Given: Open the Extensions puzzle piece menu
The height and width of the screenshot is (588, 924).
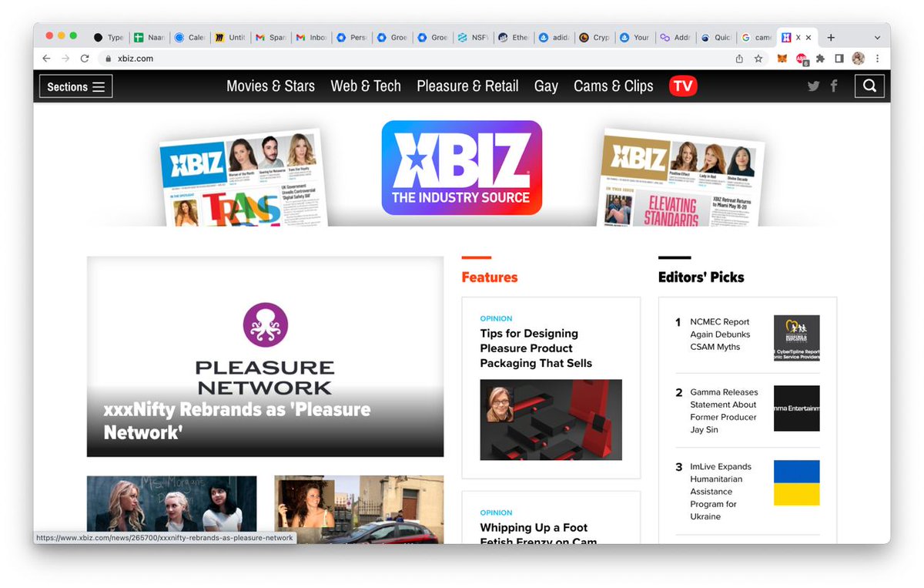Looking at the screenshot, I should (821, 59).
